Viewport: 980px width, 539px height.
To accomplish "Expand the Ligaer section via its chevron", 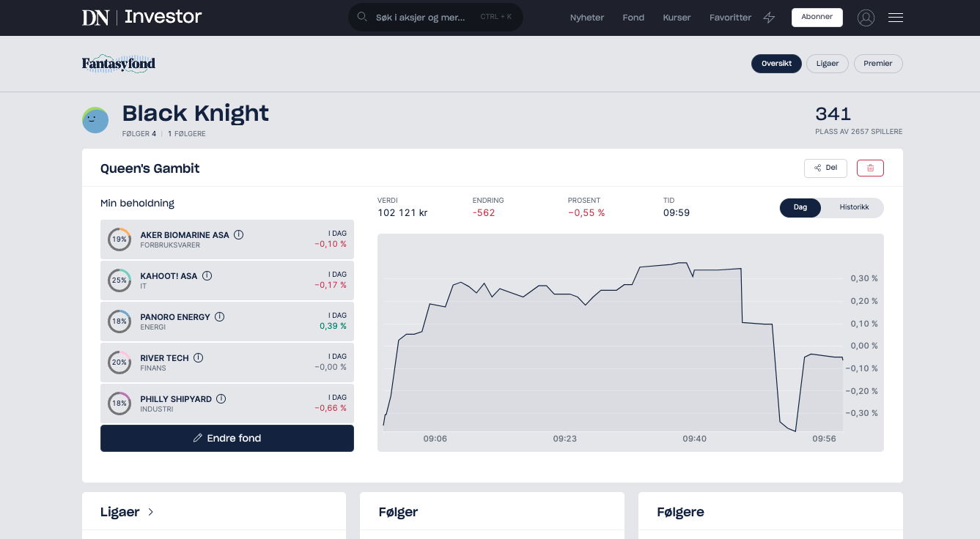I will coord(150,512).
